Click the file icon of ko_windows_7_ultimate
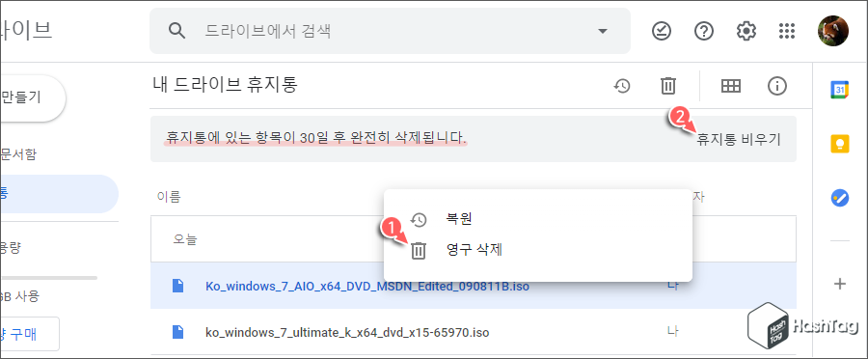 (x=177, y=332)
